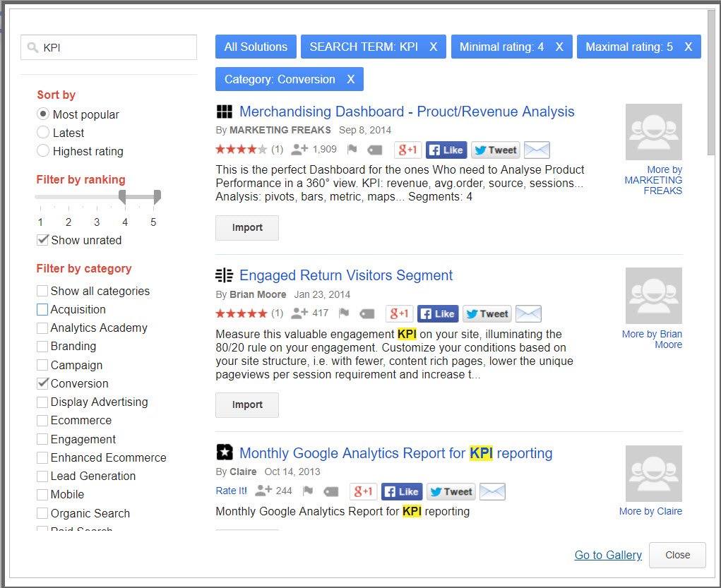Select the Highest rating sort option

coord(43,151)
